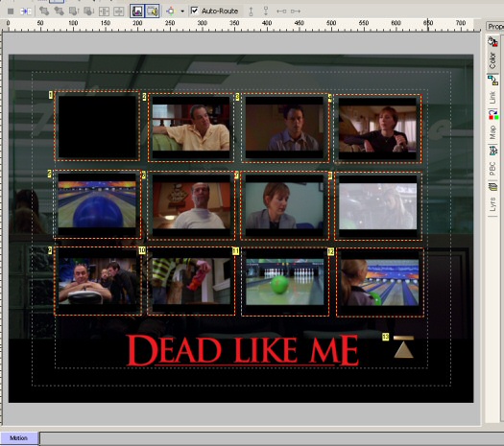The width and height of the screenshot is (504, 446).
Task: Click the alignment icon left of the highlighted pair
Action: (x=119, y=12)
